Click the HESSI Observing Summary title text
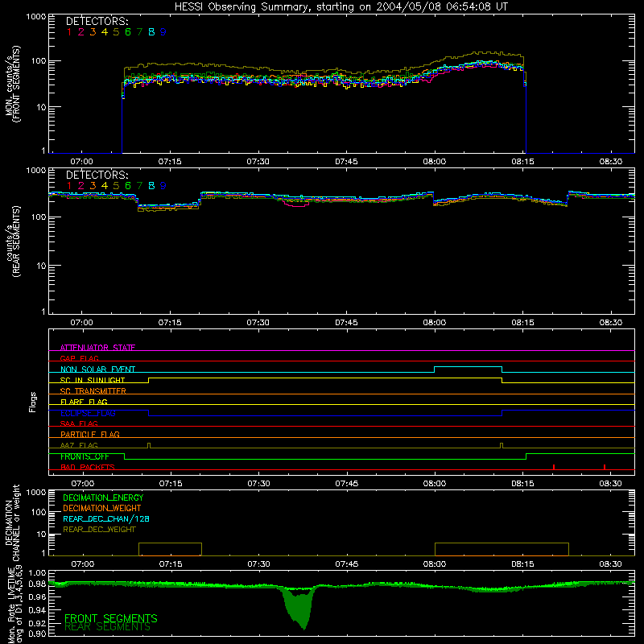 click(341, 7)
